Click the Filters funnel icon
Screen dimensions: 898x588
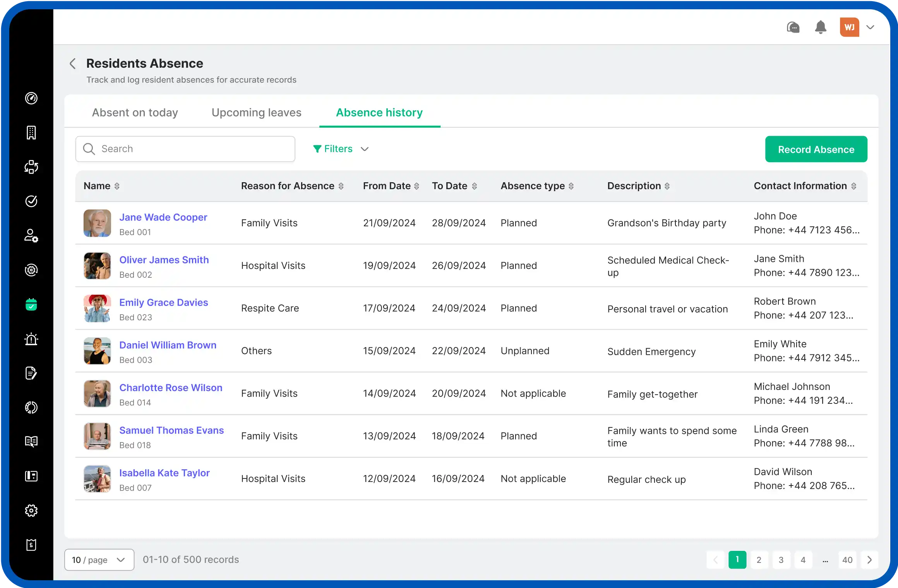[x=317, y=149]
